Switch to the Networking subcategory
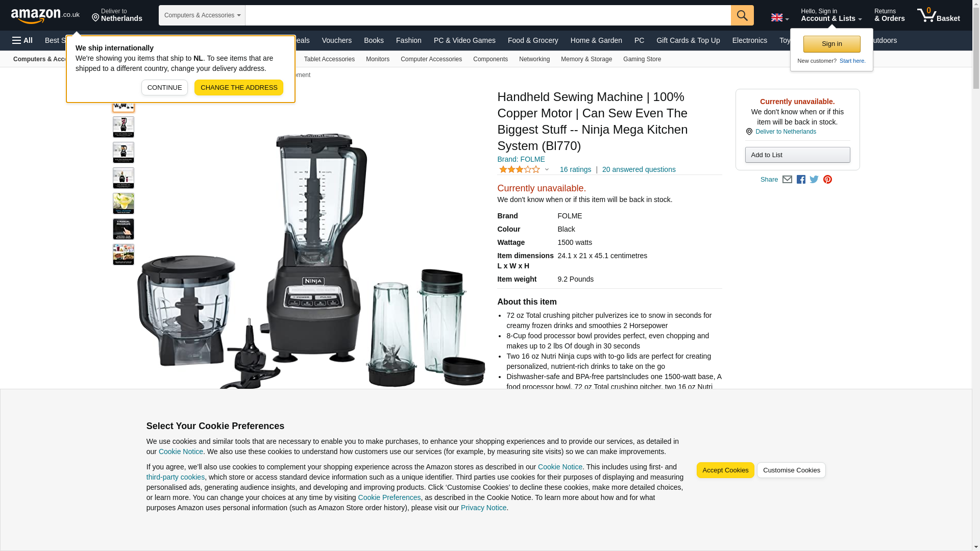Screen dimensions: 980x551 (534, 59)
